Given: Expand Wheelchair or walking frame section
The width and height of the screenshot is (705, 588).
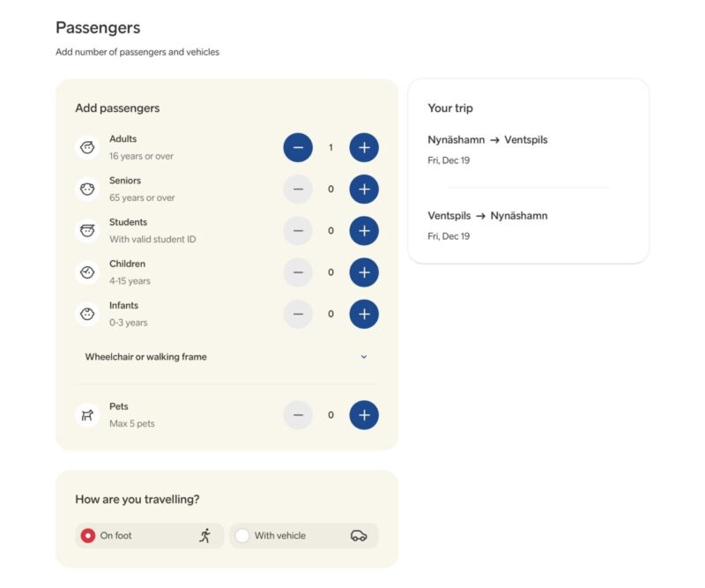Looking at the screenshot, I should tap(146, 357).
